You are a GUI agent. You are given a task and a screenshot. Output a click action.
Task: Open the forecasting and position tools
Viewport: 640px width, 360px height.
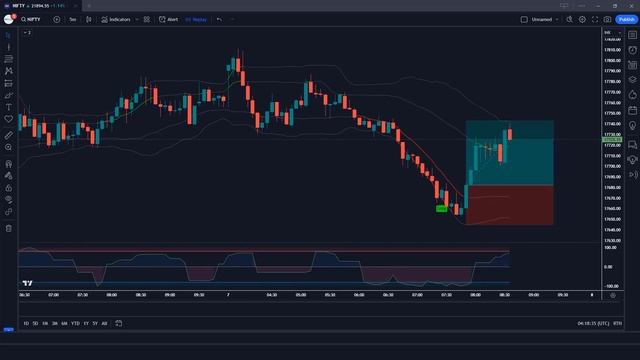[x=8, y=83]
